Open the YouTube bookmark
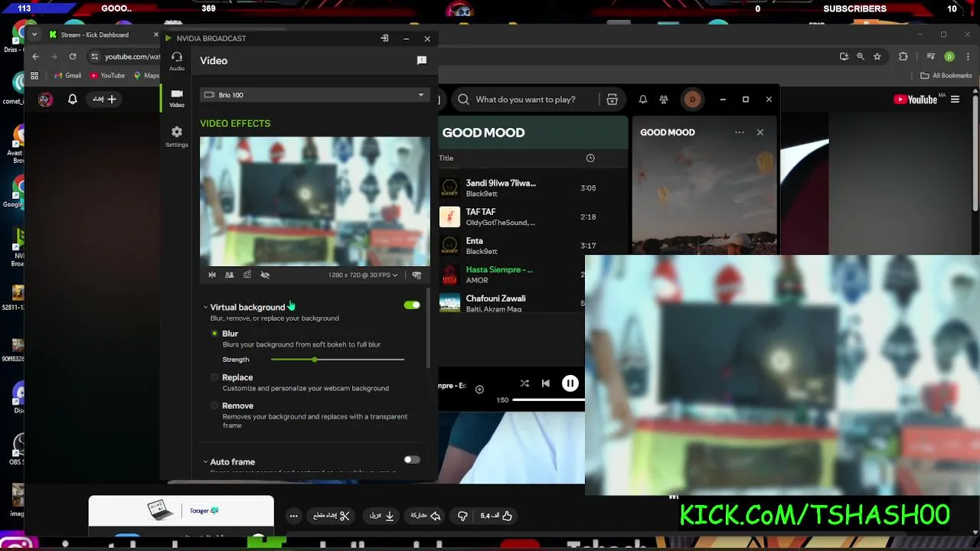Viewport: 980px width, 551px height. [x=107, y=76]
